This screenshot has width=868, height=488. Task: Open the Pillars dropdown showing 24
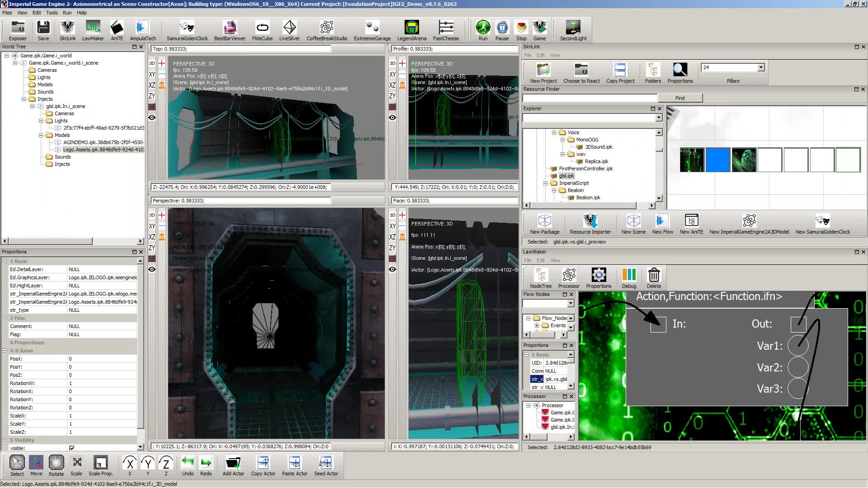761,67
